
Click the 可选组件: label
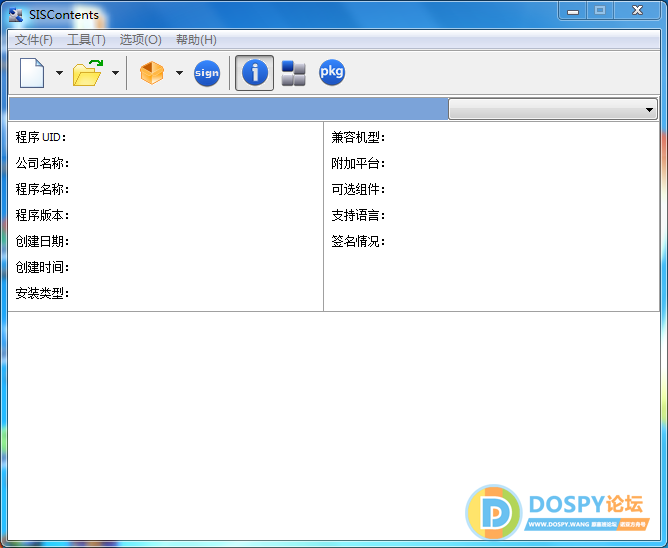(x=358, y=189)
